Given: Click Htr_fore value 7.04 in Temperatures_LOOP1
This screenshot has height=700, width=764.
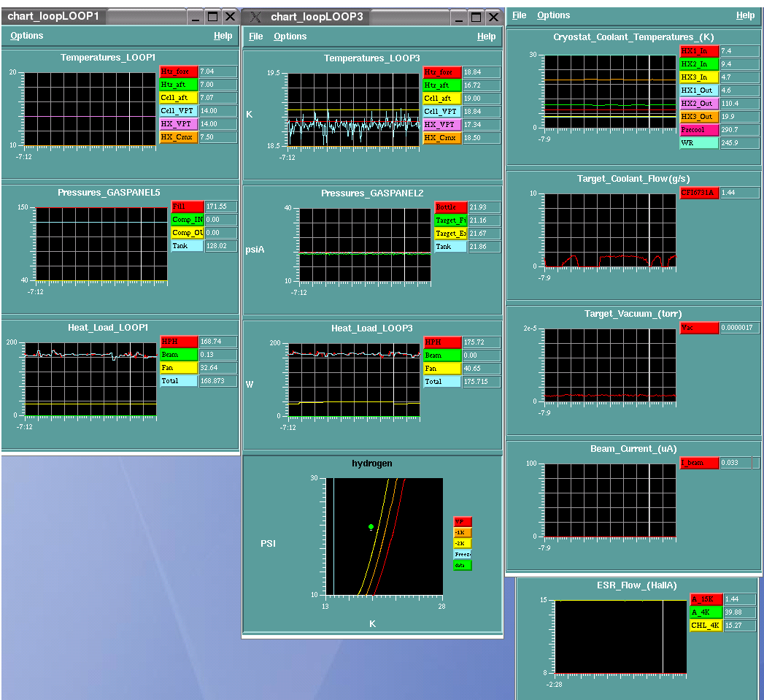Looking at the screenshot, I should (x=218, y=72).
